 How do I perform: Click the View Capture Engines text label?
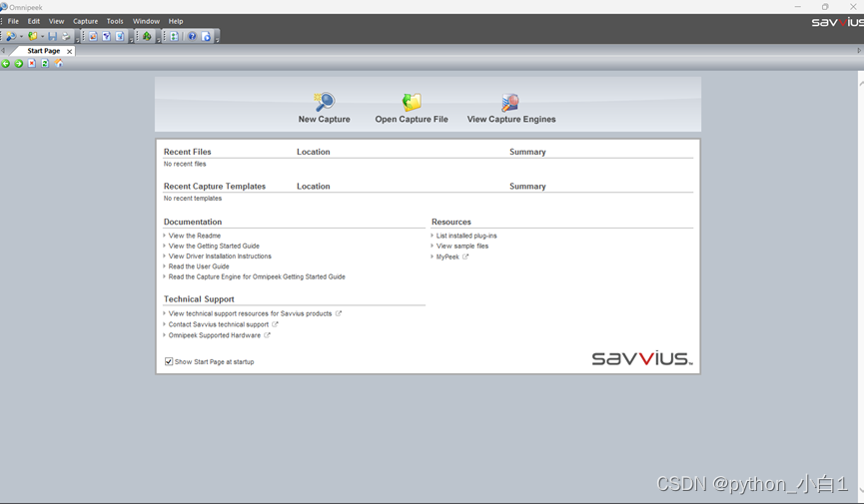point(511,119)
